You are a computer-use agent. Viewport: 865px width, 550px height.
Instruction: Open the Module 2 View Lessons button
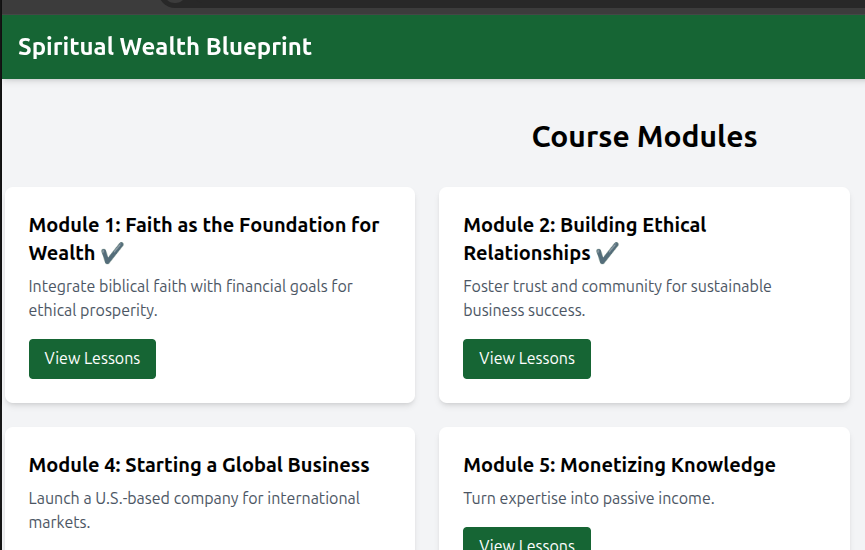526,359
